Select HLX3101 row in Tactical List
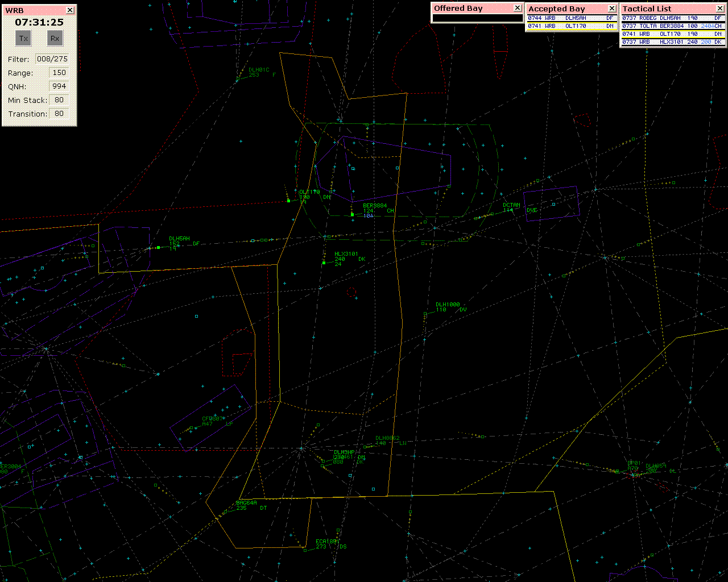 click(672, 42)
